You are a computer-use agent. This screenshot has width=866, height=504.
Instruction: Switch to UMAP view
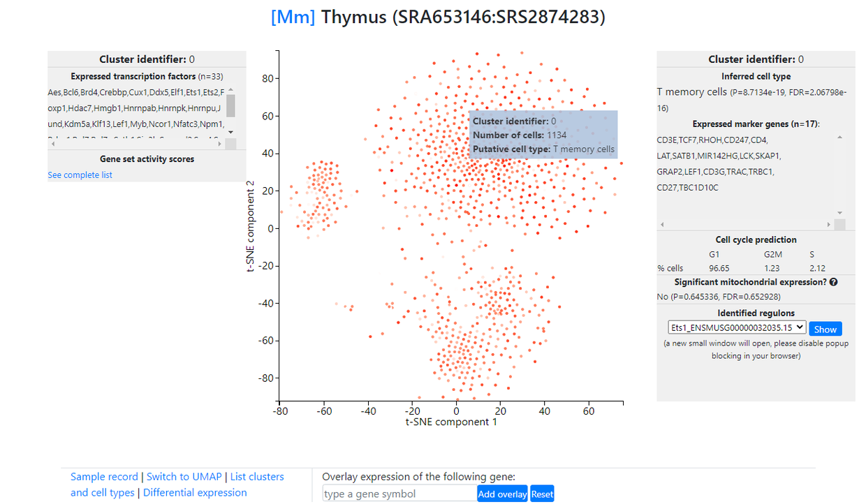[x=184, y=477]
